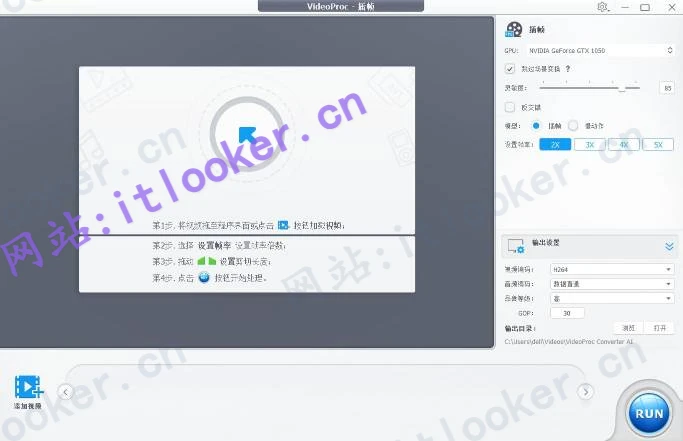Maximize the VideoProc window
Screen dimensions: 683x441
(x=645, y=7)
